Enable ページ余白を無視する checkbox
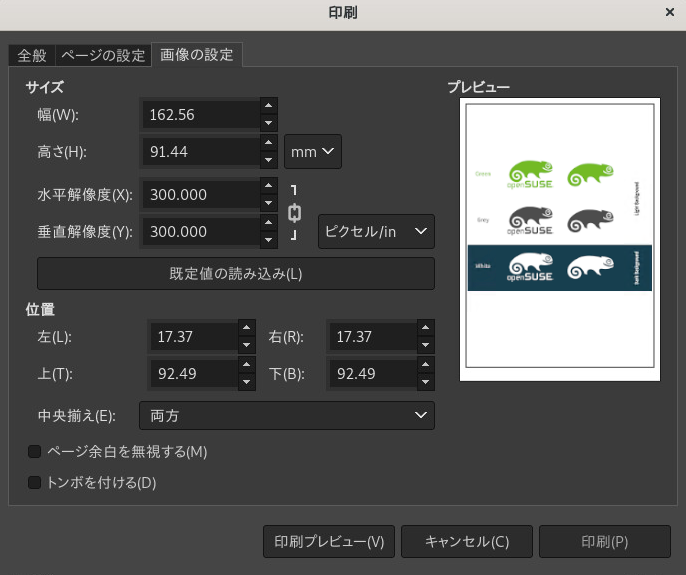This screenshot has width=686, height=575. tap(35, 451)
